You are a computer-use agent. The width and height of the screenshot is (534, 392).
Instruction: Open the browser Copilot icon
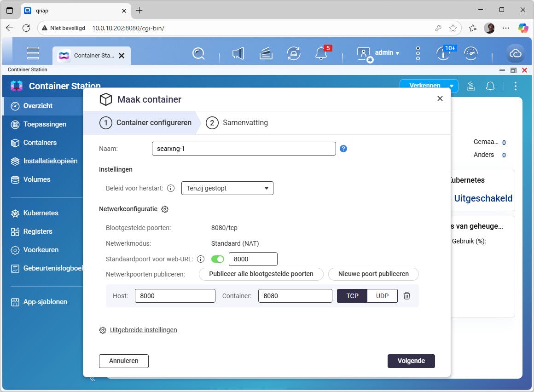point(523,28)
